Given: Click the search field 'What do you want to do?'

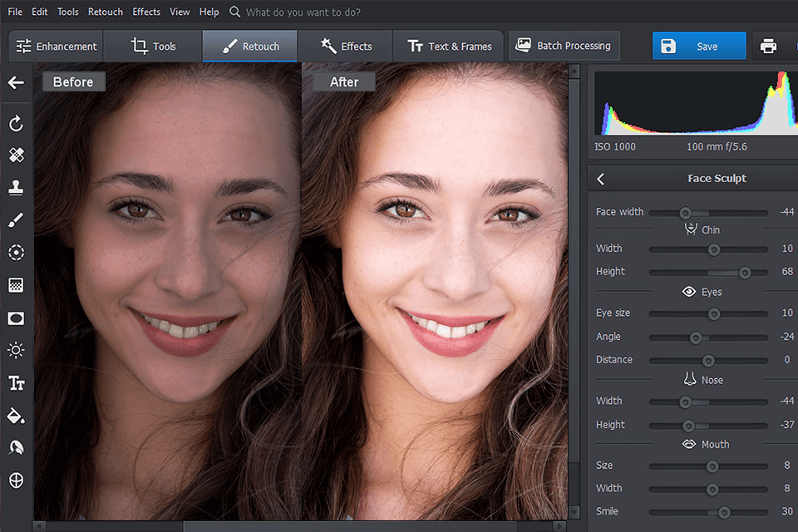Looking at the screenshot, I should tap(303, 12).
